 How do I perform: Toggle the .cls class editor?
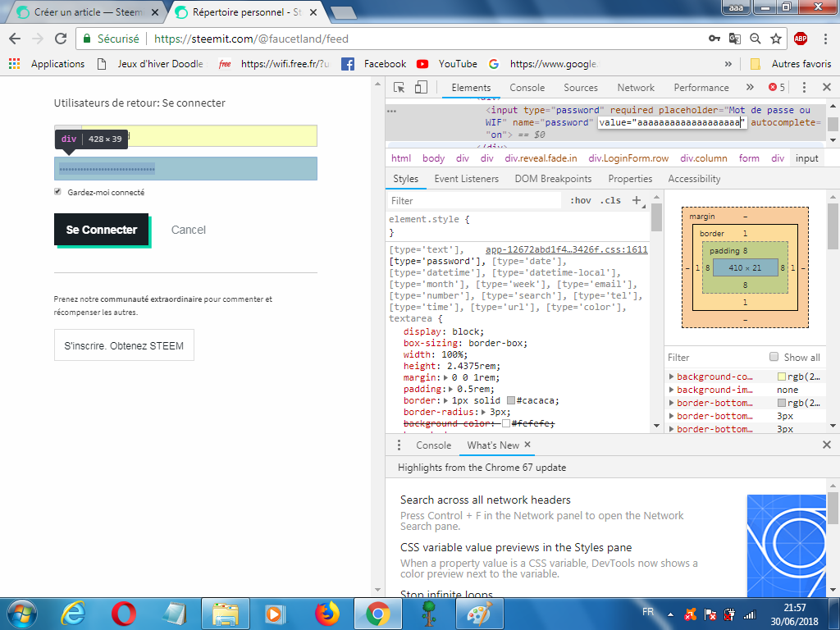610,200
